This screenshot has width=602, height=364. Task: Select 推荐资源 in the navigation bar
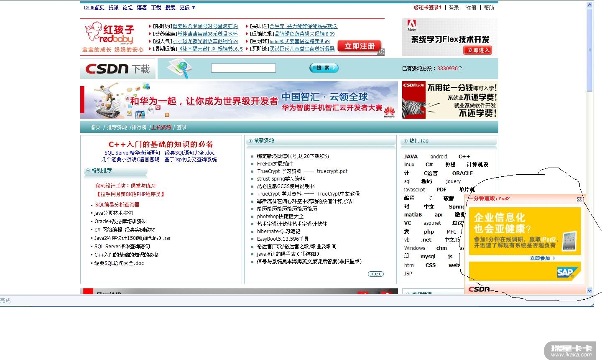click(117, 127)
